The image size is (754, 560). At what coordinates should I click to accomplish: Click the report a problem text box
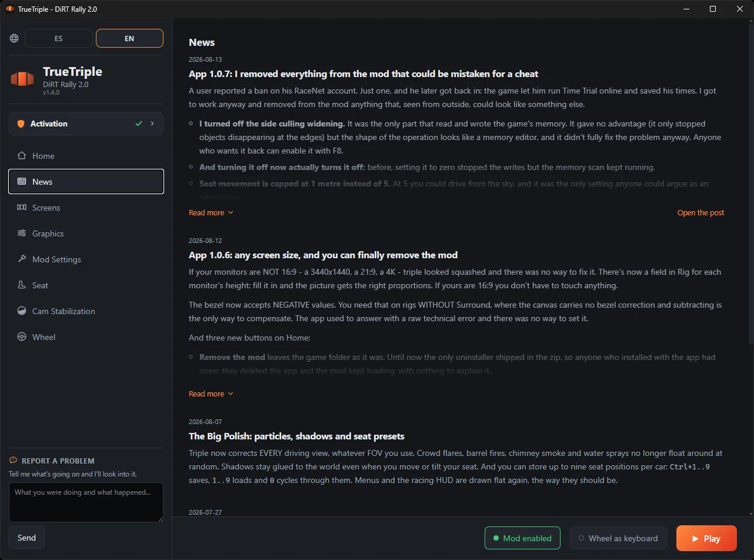coord(86,502)
